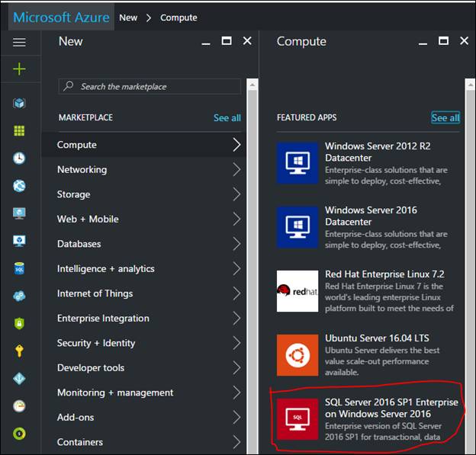Open the hamburger menu in sidebar
The height and width of the screenshot is (455, 476).
tap(19, 42)
